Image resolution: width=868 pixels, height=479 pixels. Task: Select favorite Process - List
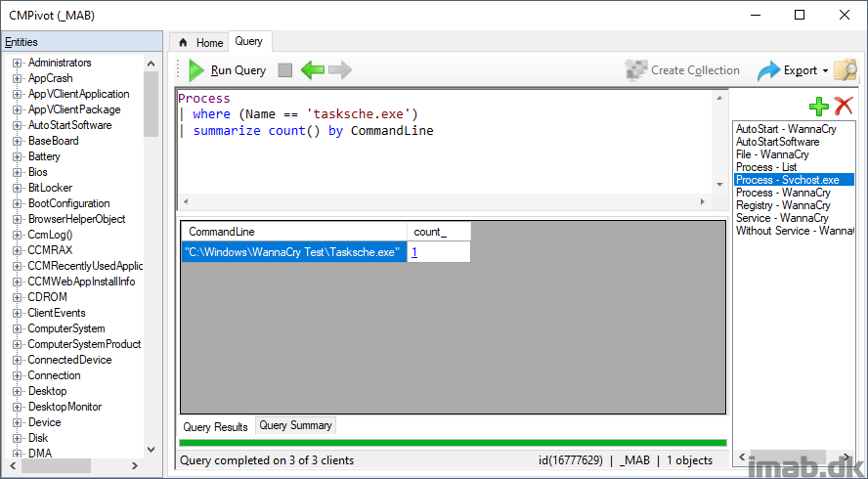point(766,167)
